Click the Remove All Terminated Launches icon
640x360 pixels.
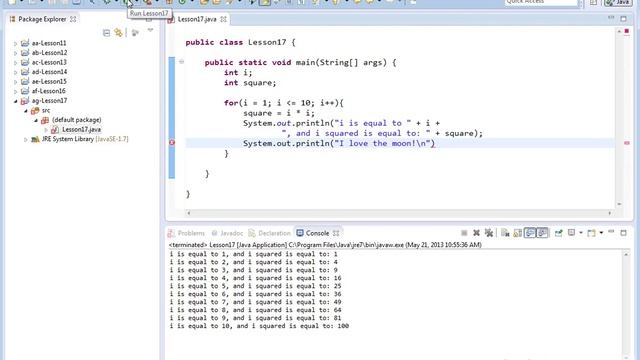pyautogui.click(x=489, y=233)
